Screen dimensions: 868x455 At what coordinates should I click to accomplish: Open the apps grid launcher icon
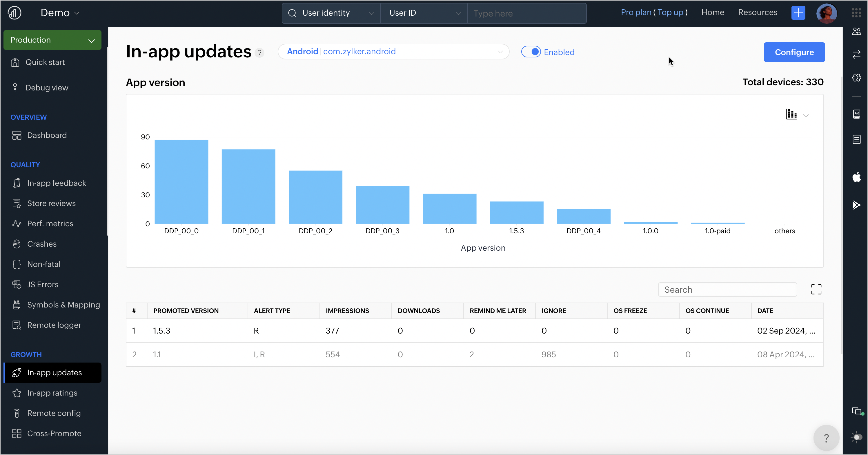[856, 13]
